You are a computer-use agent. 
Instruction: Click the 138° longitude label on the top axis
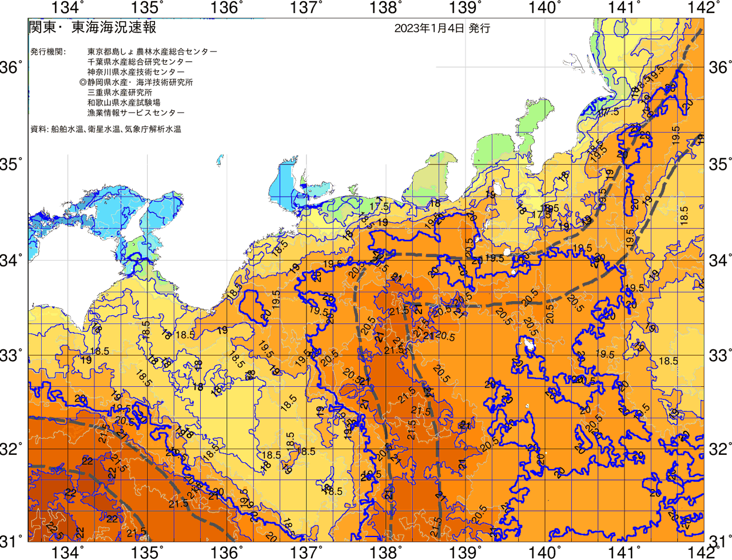tap(385, 8)
